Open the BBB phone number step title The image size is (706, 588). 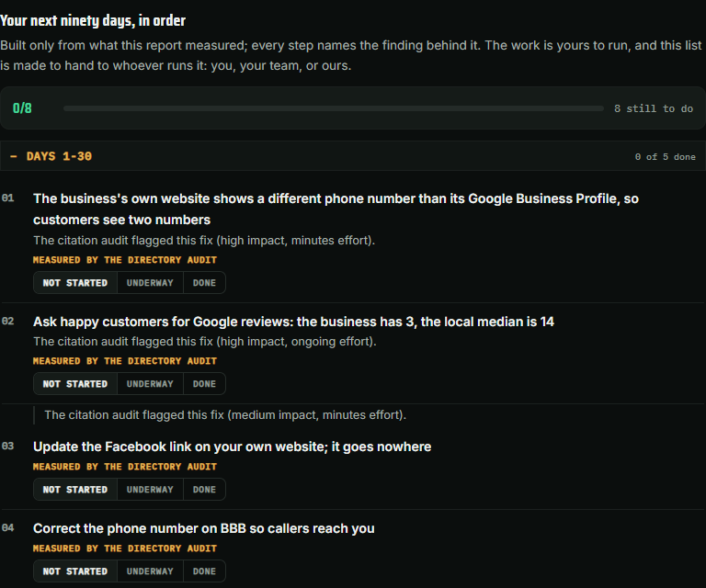click(203, 528)
